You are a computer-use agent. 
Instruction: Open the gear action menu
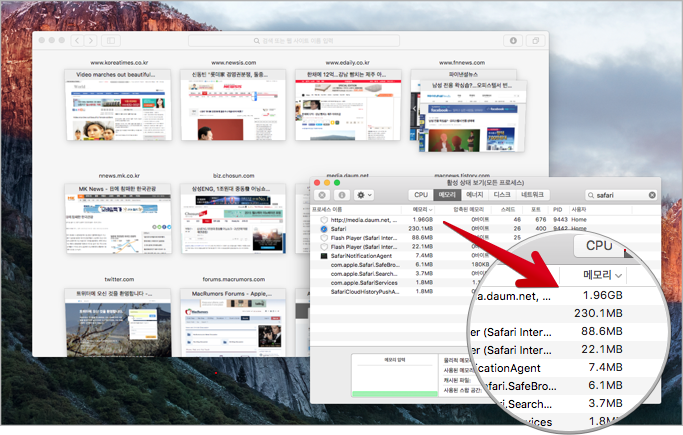pyautogui.click(x=364, y=195)
